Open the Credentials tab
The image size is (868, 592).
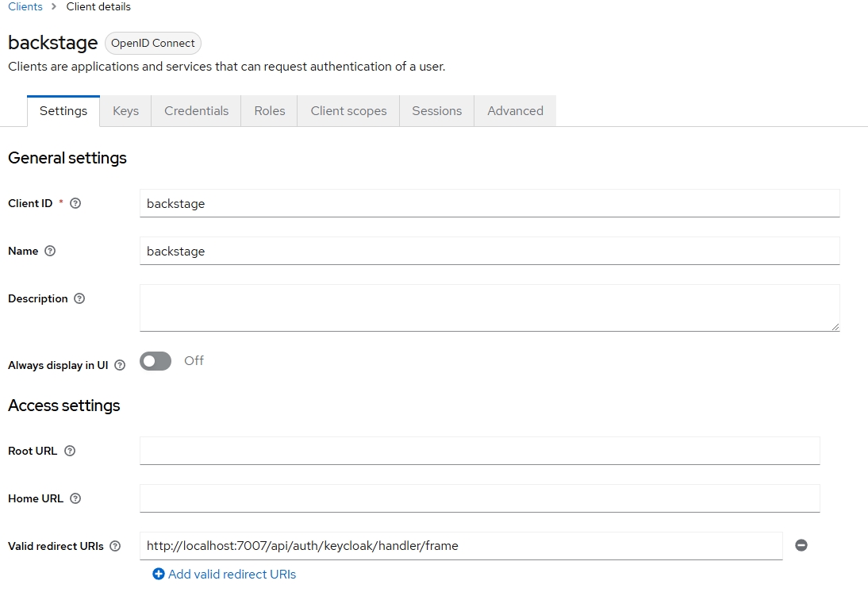point(197,111)
